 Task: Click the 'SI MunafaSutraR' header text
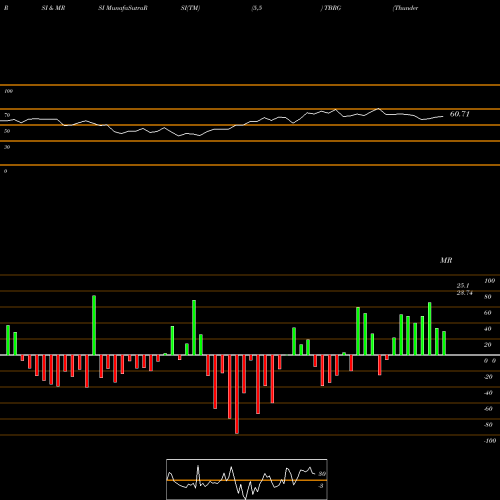(x=123, y=8)
